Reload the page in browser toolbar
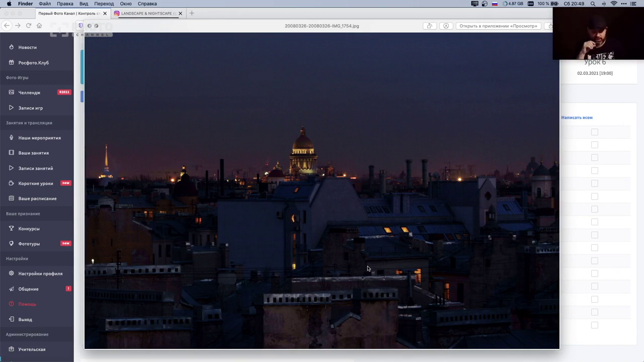Viewport: 644px width, 362px height. 28,26
